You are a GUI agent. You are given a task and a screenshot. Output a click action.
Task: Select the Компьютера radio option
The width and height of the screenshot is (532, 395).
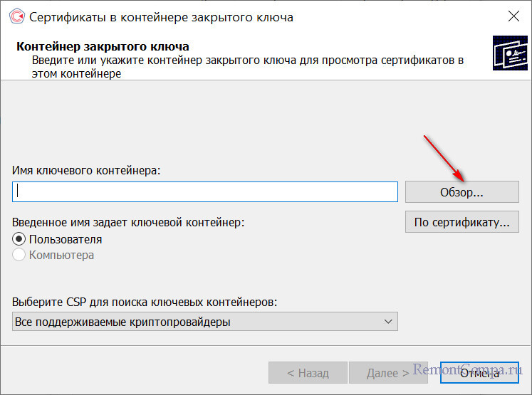(20, 255)
